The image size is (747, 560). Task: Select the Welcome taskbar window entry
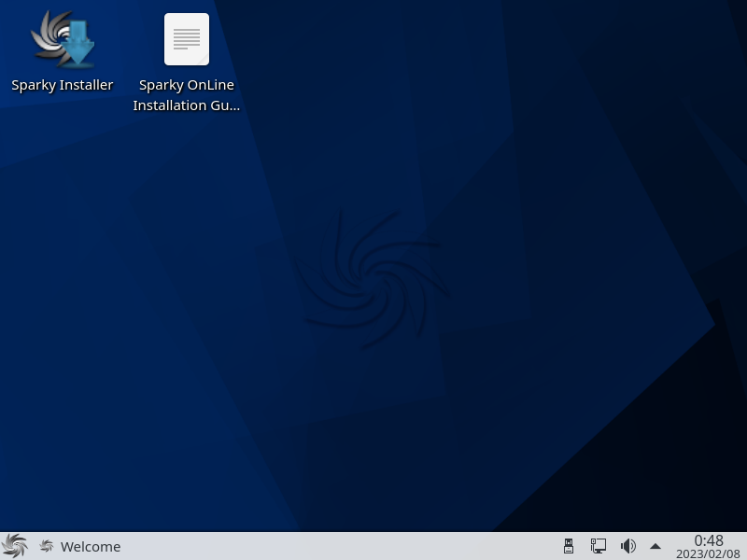click(79, 546)
